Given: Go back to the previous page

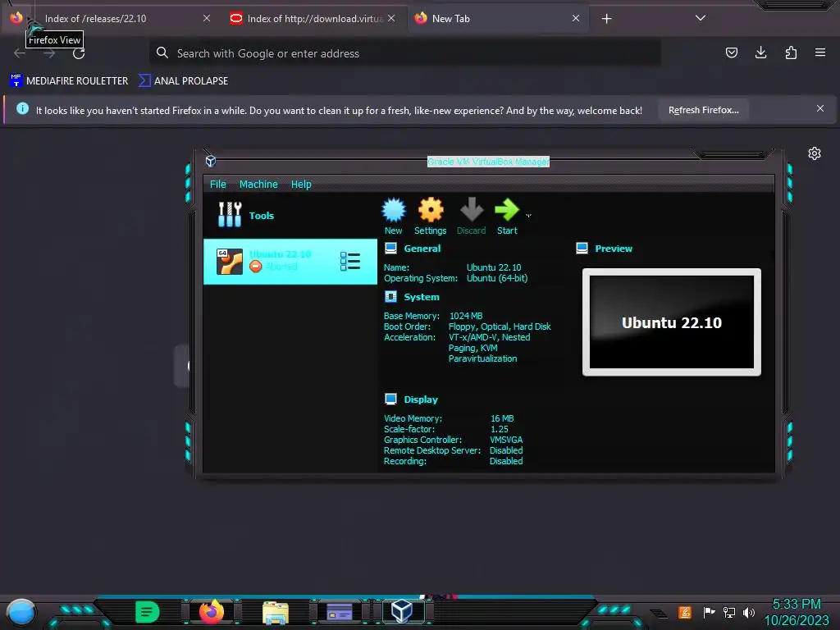Looking at the screenshot, I should tap(20, 53).
